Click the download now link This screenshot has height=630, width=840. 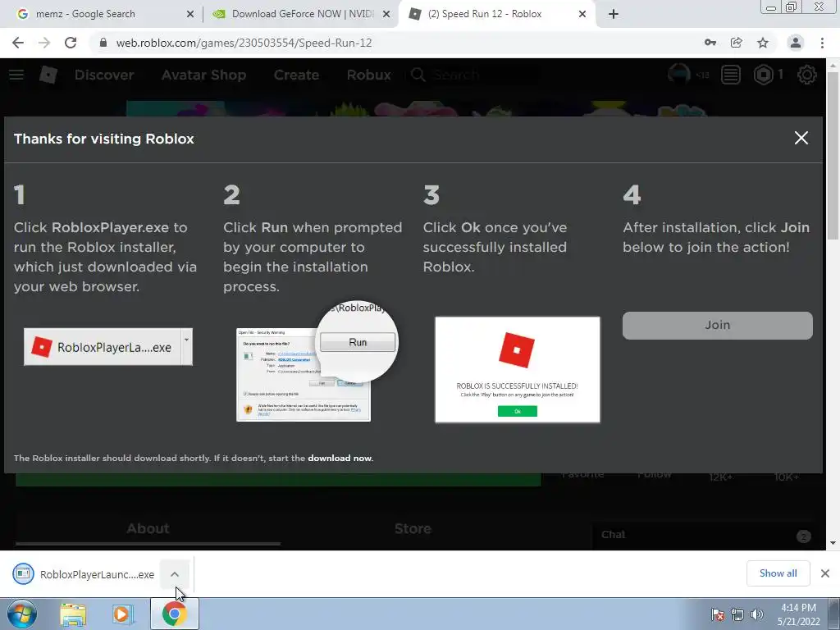pyautogui.click(x=340, y=458)
